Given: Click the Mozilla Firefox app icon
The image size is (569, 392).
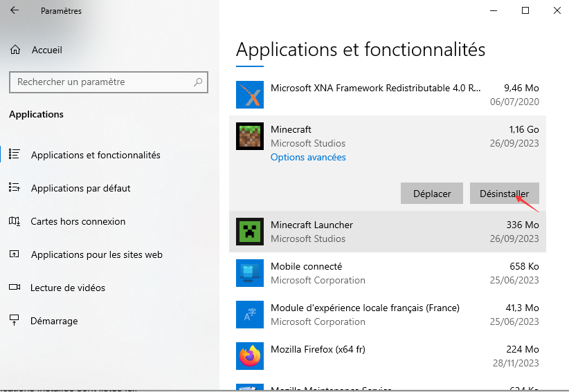Looking at the screenshot, I should pyautogui.click(x=250, y=356).
